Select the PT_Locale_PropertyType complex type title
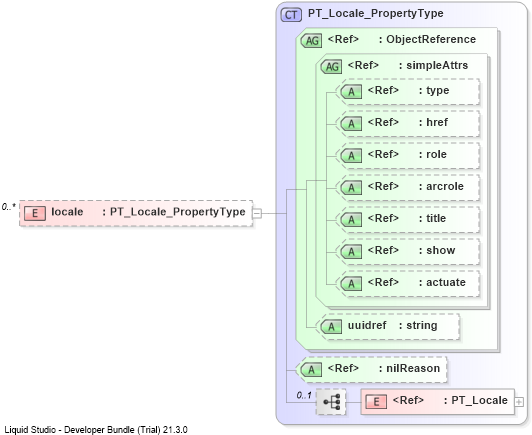 pos(376,13)
